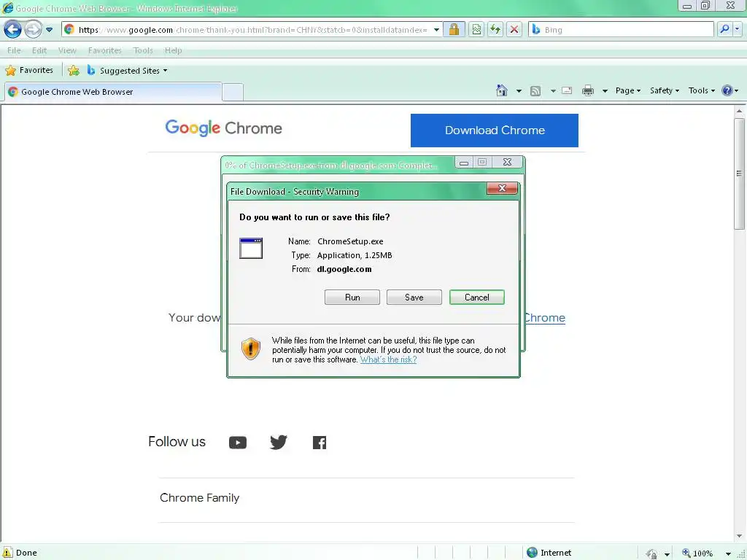The width and height of the screenshot is (747, 560).
Task: Click the search magnifier button
Action: (x=724, y=29)
